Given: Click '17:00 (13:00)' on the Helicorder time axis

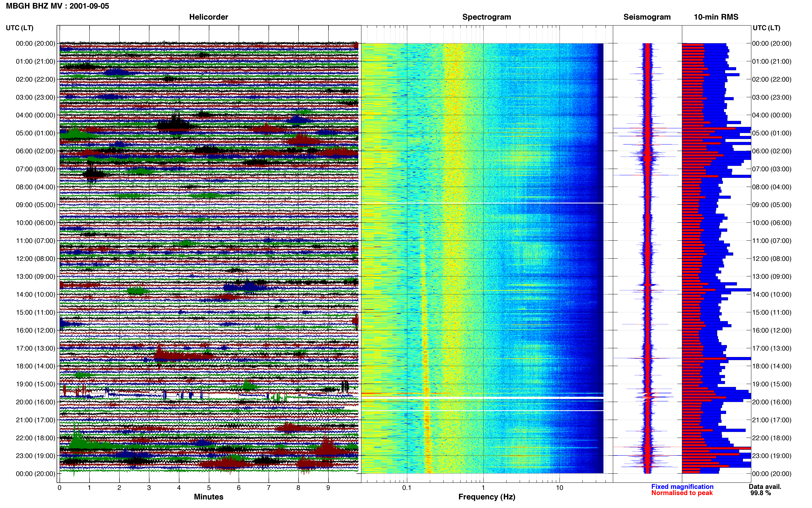Looking at the screenshot, I should pyautogui.click(x=36, y=348).
